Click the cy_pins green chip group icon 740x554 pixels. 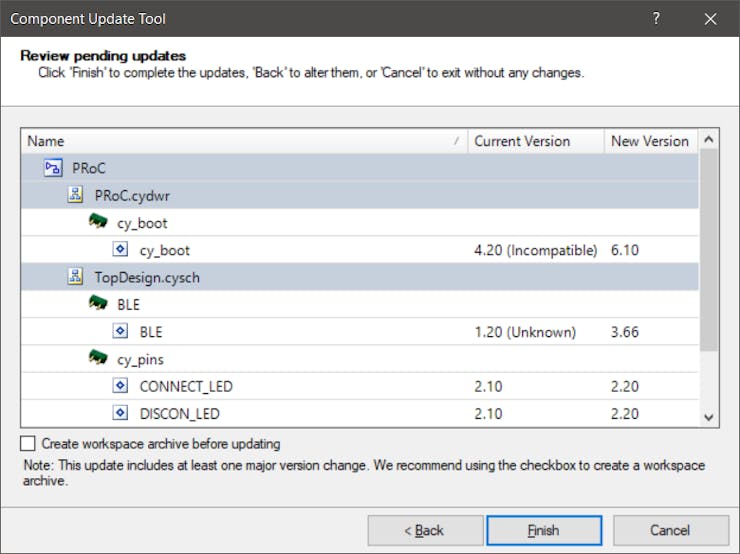point(98,359)
